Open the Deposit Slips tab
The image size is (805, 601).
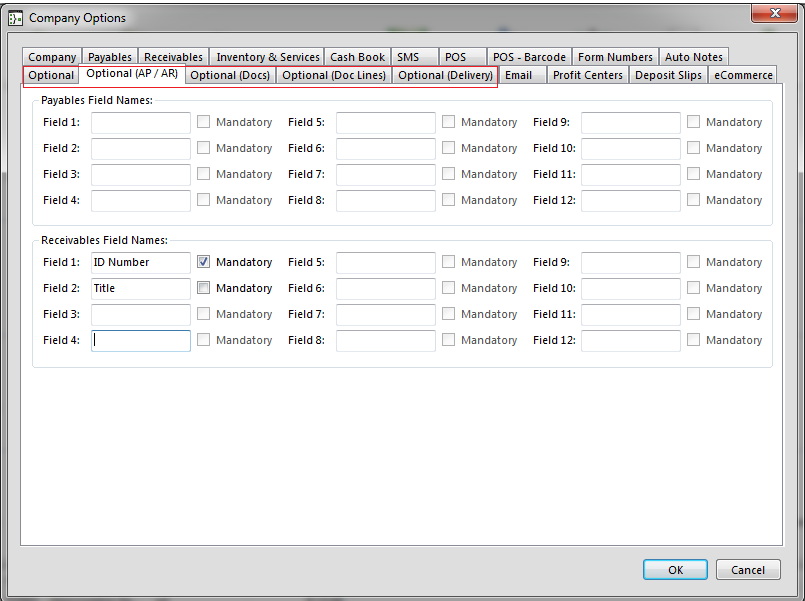[668, 75]
